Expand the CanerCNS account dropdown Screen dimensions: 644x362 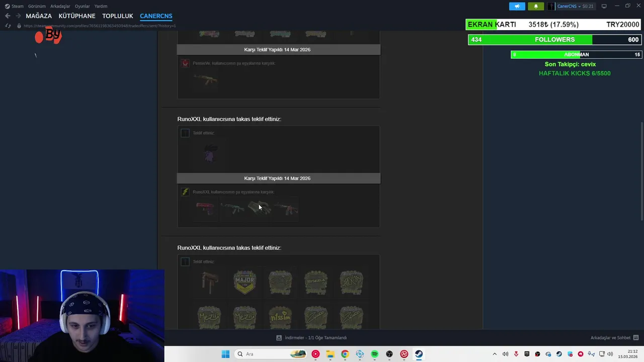click(x=579, y=6)
